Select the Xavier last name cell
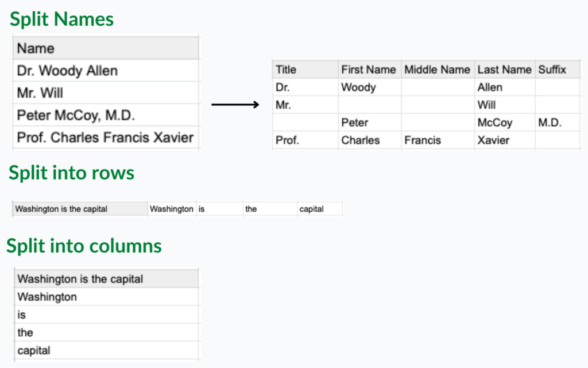The height and width of the screenshot is (368, 588). (x=505, y=140)
